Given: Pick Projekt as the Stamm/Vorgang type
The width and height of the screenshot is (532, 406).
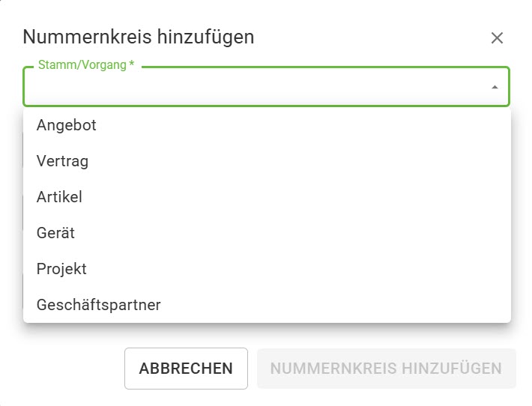Looking at the screenshot, I should click(x=61, y=269).
